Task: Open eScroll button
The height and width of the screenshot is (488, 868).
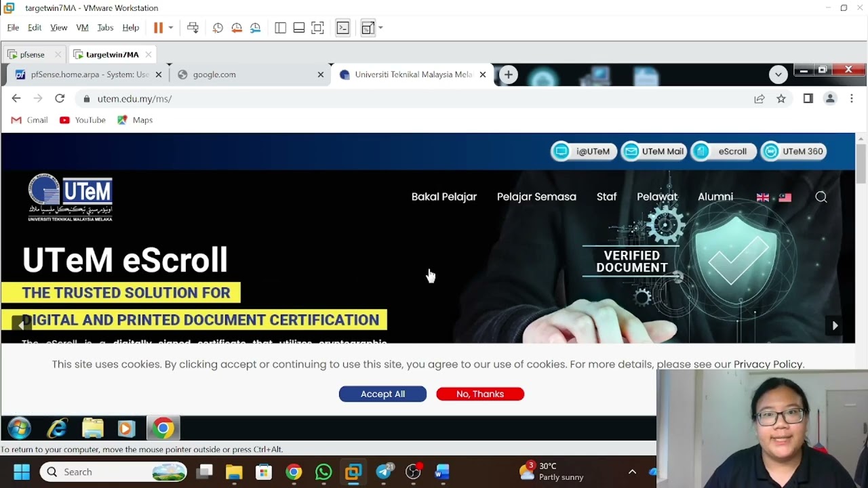Action: 723,151
